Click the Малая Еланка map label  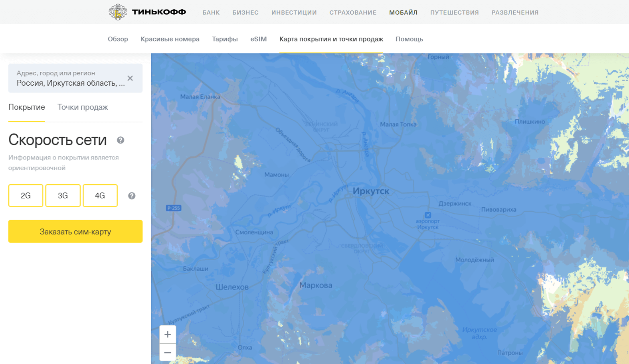tap(200, 96)
